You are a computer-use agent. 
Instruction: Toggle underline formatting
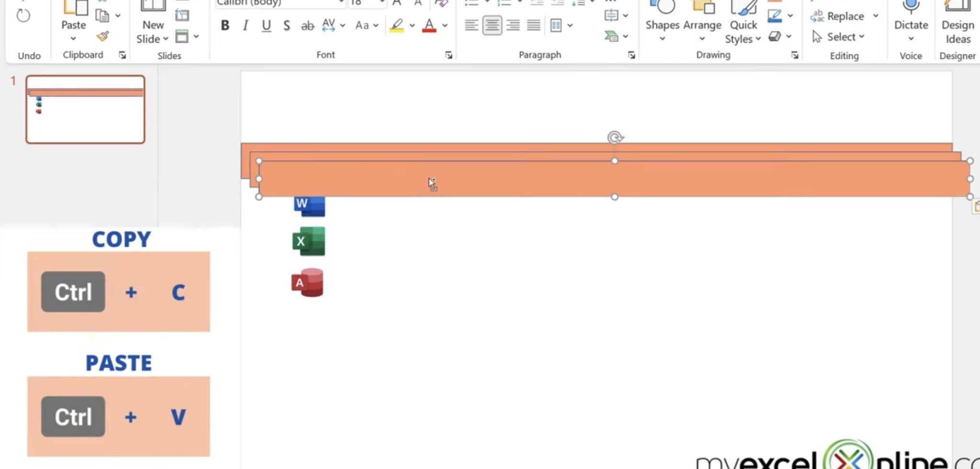266,26
